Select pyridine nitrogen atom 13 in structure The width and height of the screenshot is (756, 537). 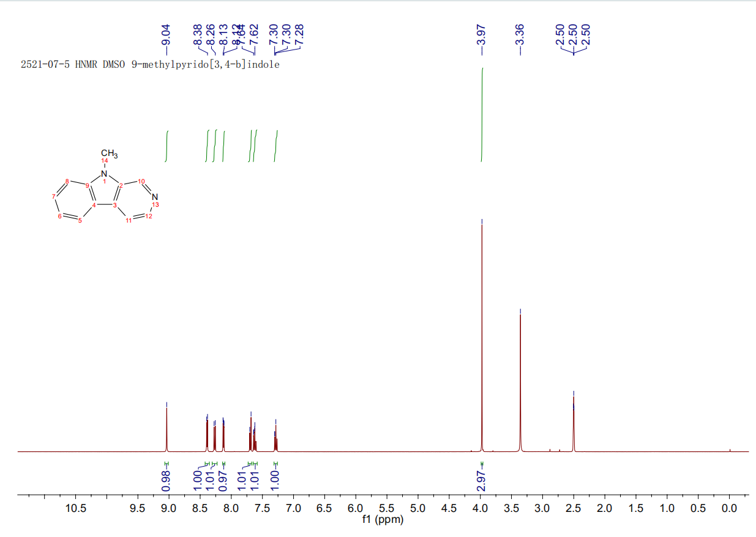tap(155, 197)
